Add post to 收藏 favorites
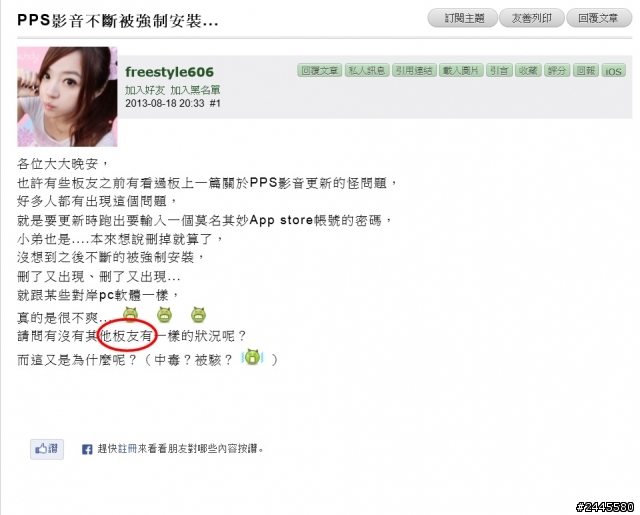Screen dimensions: 640x515 point(528,71)
